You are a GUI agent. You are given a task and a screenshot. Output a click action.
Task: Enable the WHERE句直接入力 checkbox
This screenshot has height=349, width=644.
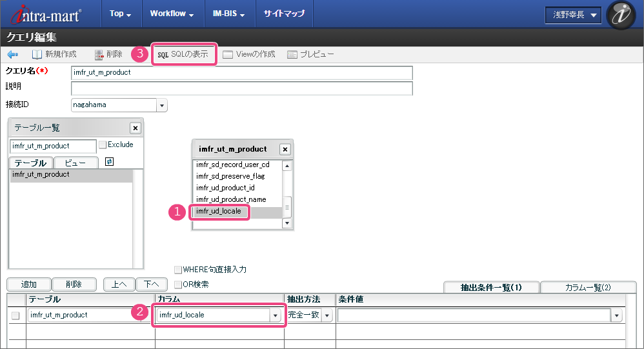point(178,270)
